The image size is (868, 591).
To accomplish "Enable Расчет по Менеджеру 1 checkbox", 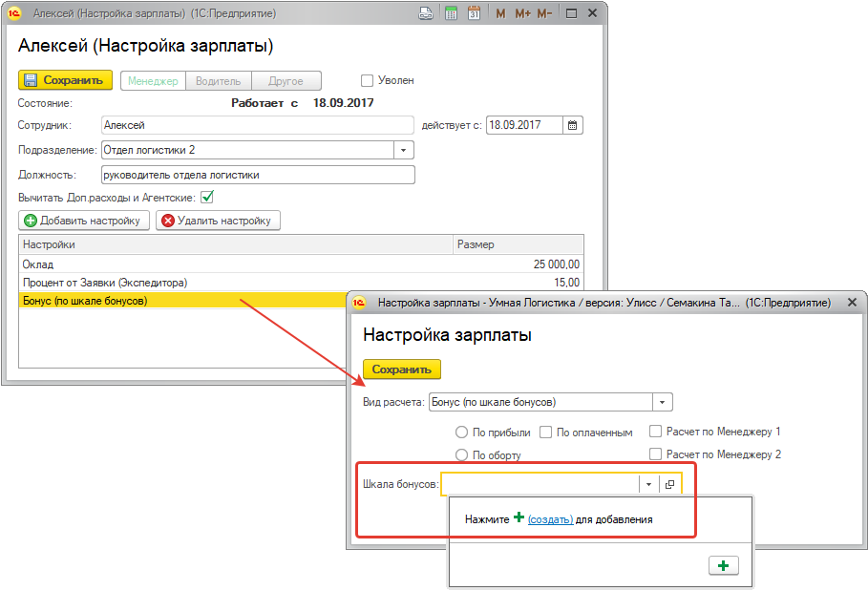I will [655, 431].
